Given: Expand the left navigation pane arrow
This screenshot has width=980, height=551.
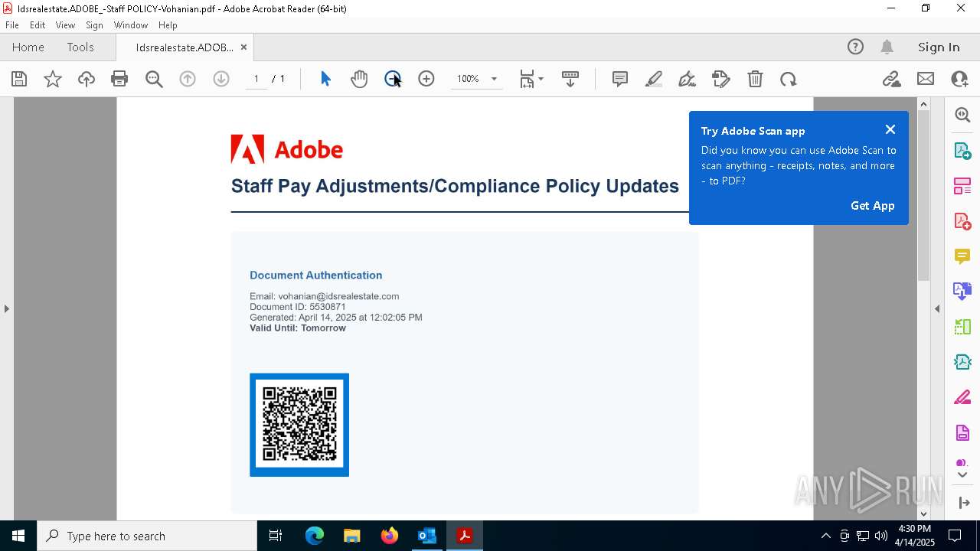Looking at the screenshot, I should [x=6, y=308].
